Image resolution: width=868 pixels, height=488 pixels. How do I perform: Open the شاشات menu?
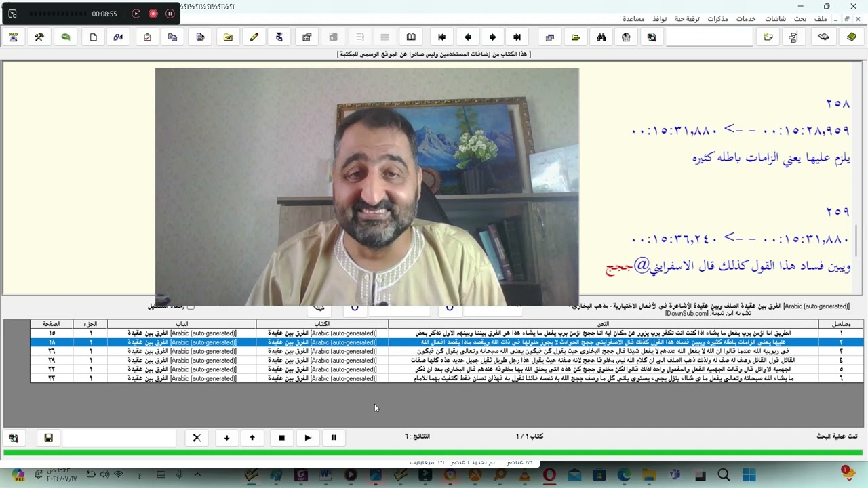point(775,19)
